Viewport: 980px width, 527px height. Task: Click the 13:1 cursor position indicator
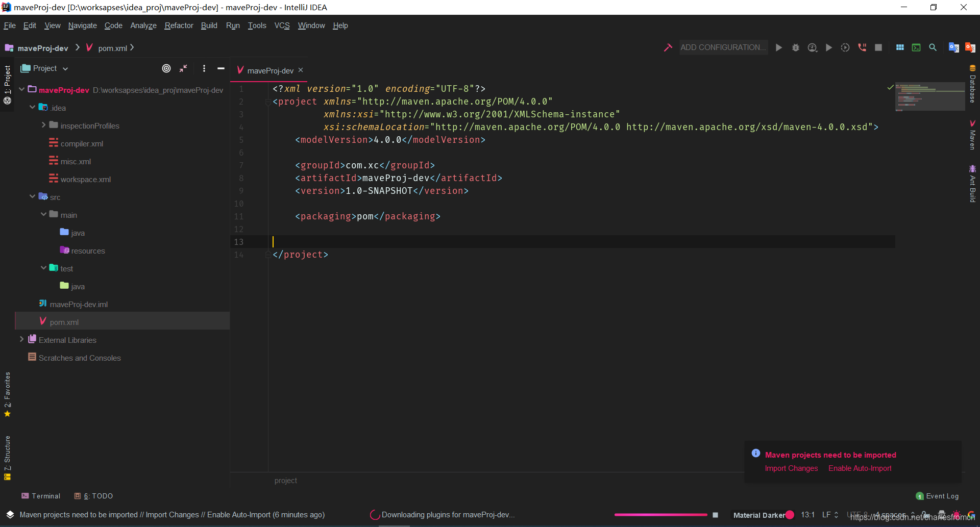[808, 515]
